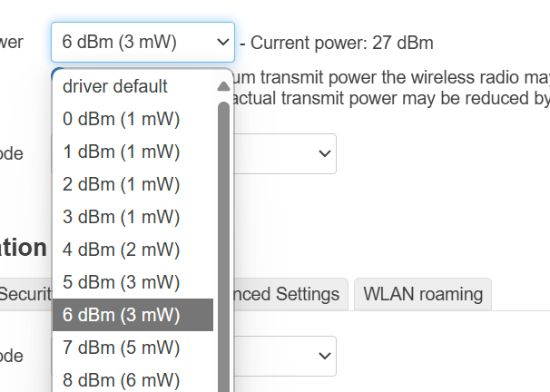Choose 1 dBm (1 mW) option

click(x=133, y=152)
